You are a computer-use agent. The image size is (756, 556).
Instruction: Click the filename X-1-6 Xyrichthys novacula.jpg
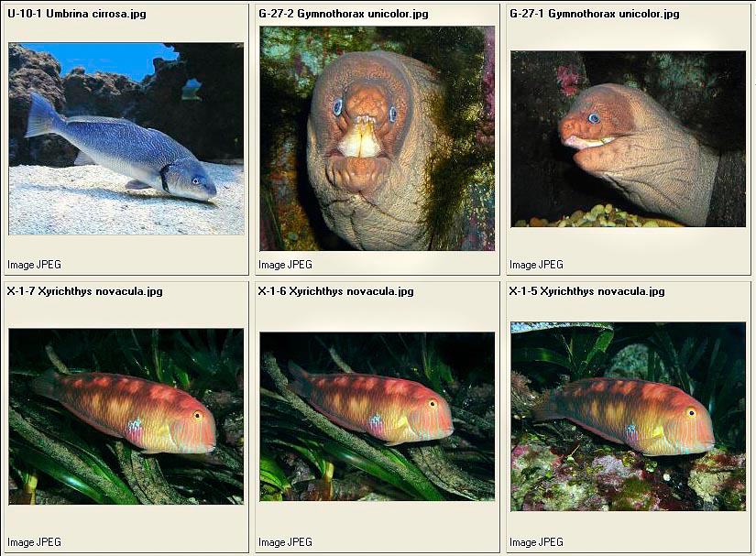pyautogui.click(x=336, y=291)
